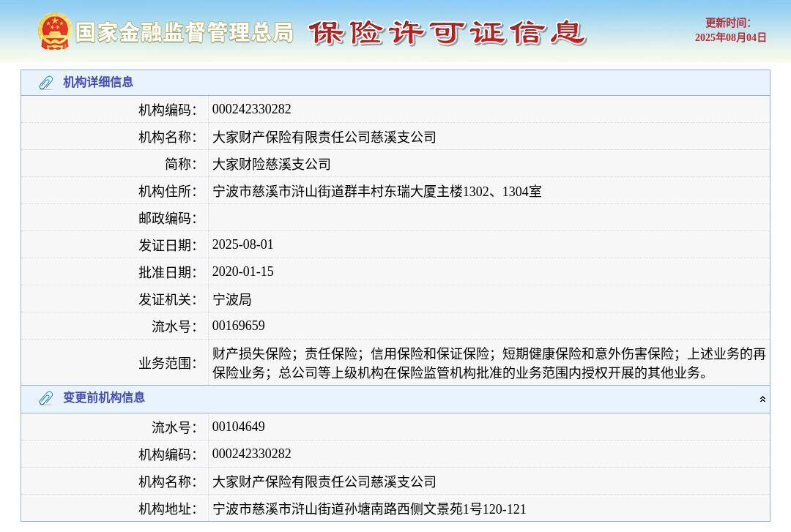Click the 机构住所 label
Viewport: 791px width, 532px height.
[168, 192]
